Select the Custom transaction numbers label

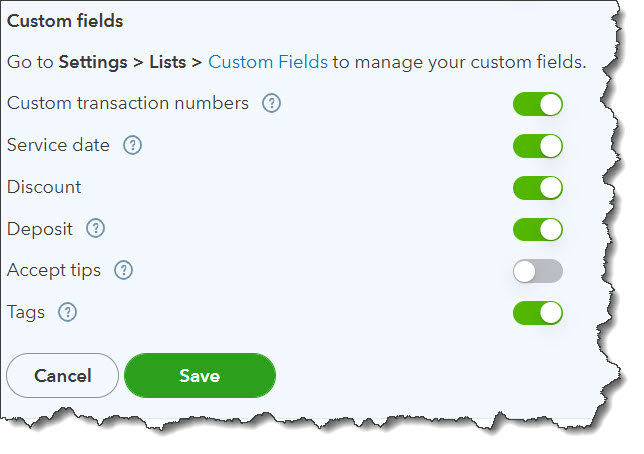pos(128,103)
